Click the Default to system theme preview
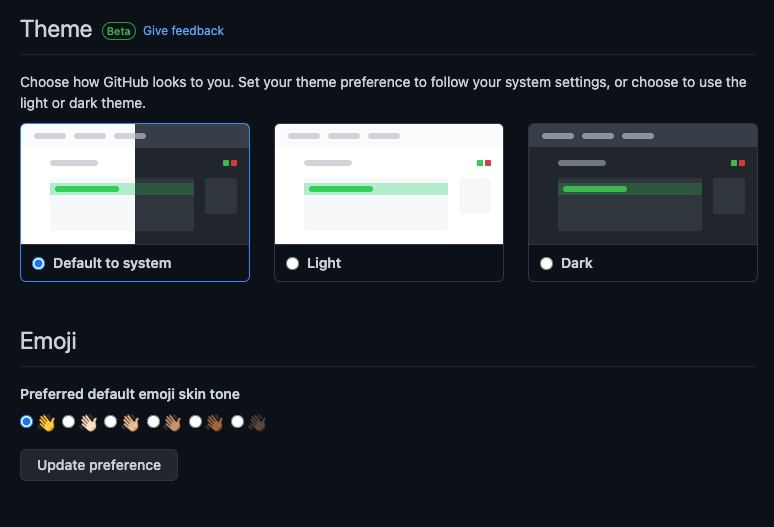The image size is (774, 527). 135,184
